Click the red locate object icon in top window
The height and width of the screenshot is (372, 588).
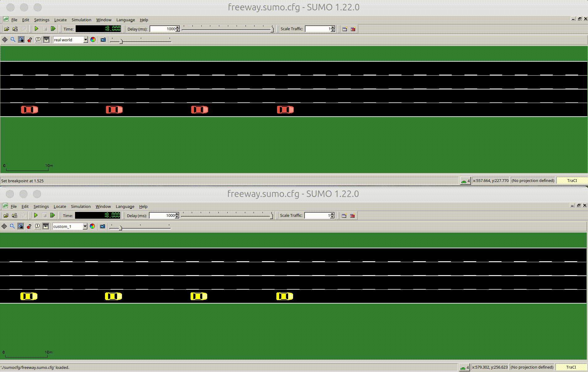click(x=30, y=40)
